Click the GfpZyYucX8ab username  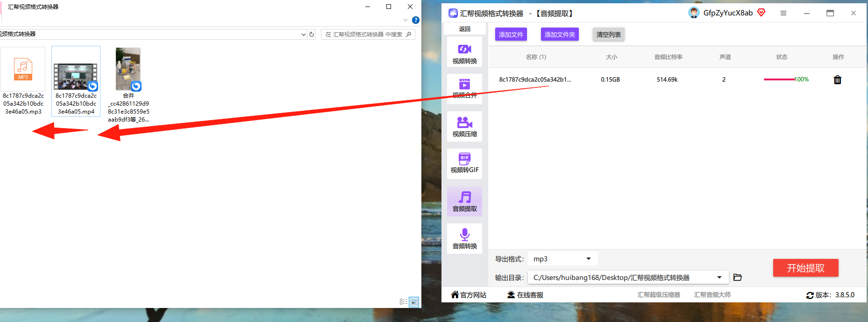[728, 13]
